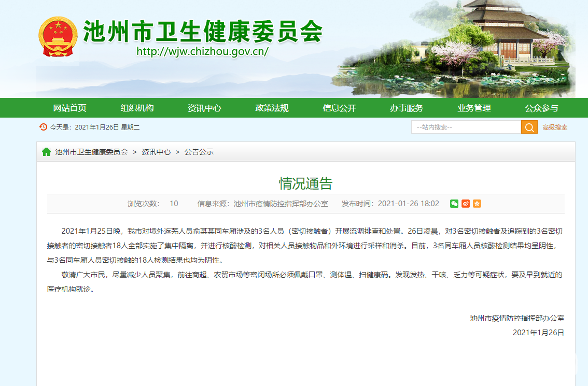Click into the 站内搜索 search field
Screen dimensions: 588x386
pyautogui.click(x=466, y=127)
